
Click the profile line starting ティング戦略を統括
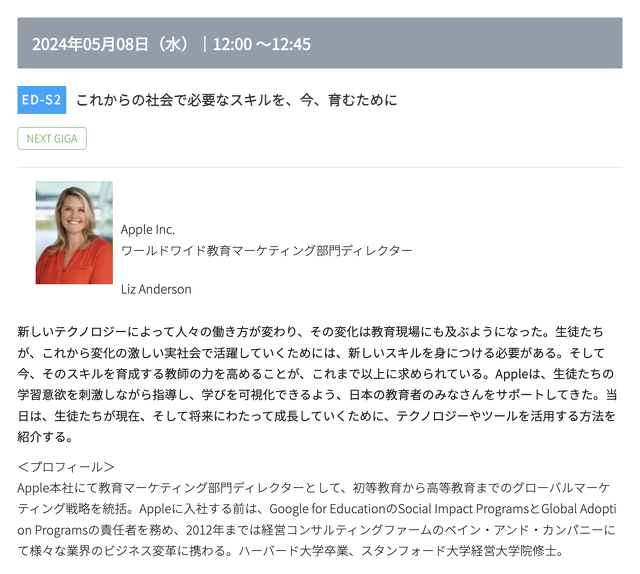point(317,509)
